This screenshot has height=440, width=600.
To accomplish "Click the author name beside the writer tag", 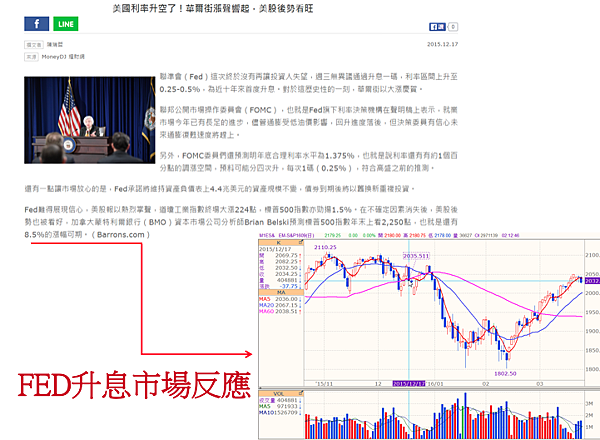I will [55, 45].
